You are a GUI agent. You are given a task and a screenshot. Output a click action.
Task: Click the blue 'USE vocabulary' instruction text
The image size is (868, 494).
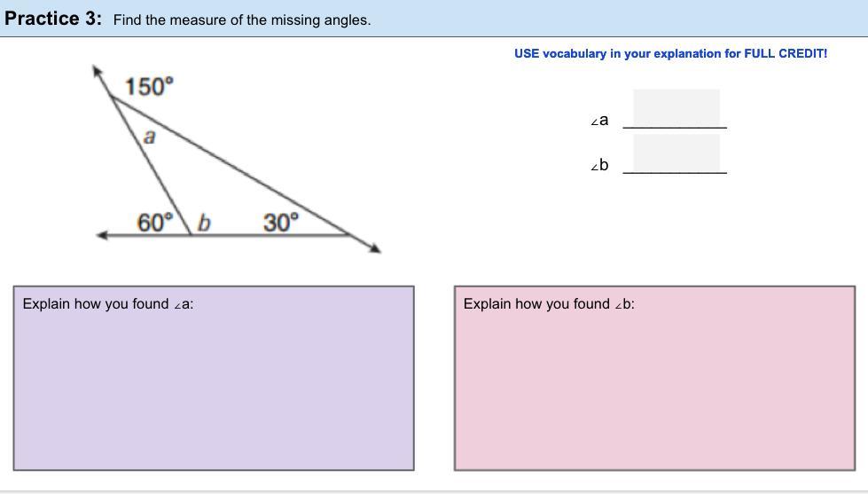(x=670, y=53)
